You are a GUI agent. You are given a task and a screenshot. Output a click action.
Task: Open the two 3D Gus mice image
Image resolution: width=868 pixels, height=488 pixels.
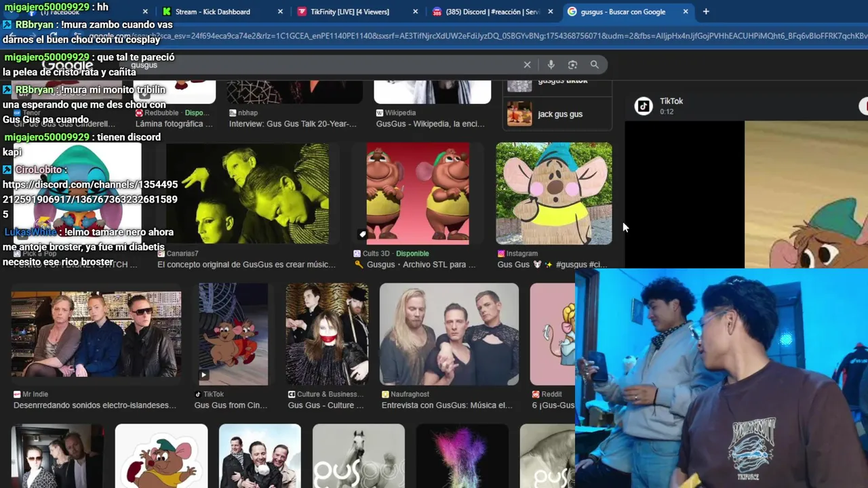[418, 193]
